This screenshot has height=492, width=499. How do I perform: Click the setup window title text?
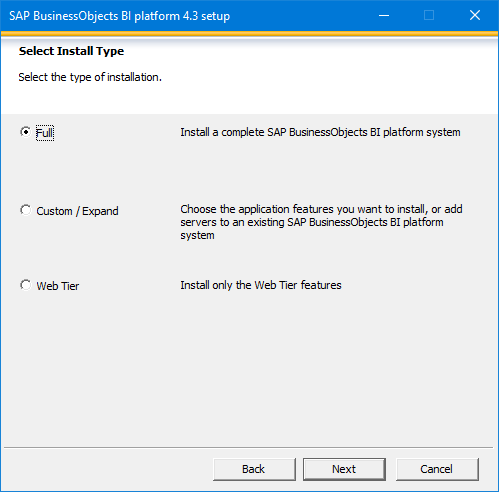coord(120,16)
